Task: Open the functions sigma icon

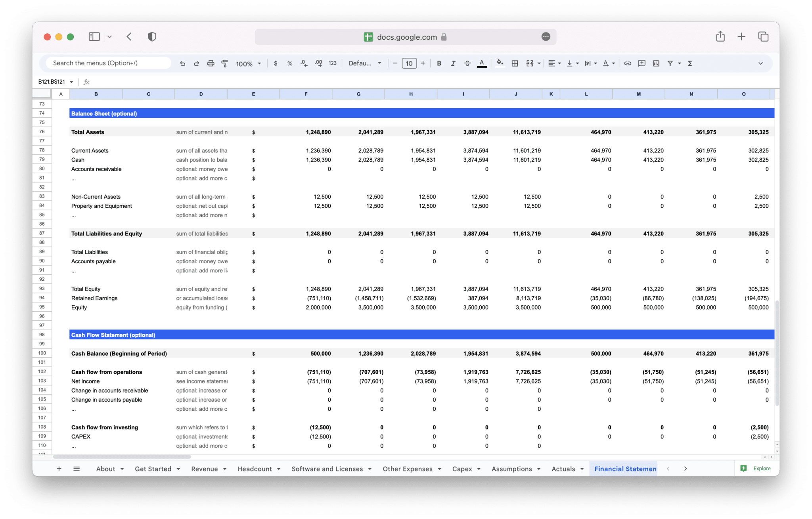Action: (690, 63)
